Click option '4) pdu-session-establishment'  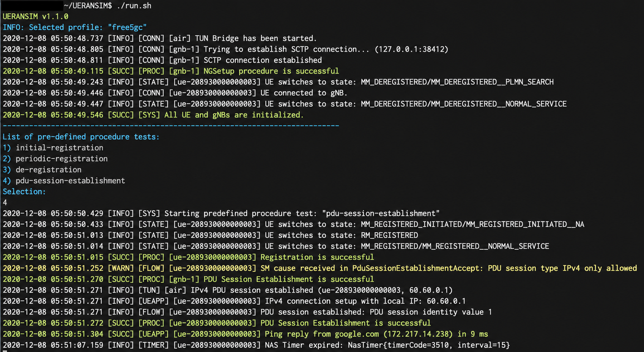64,181
